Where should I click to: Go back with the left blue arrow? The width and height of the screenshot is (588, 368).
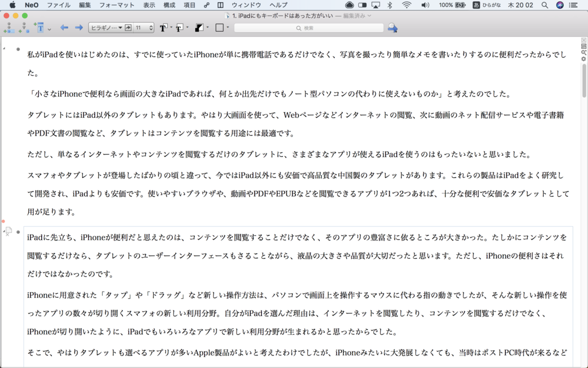click(x=64, y=28)
